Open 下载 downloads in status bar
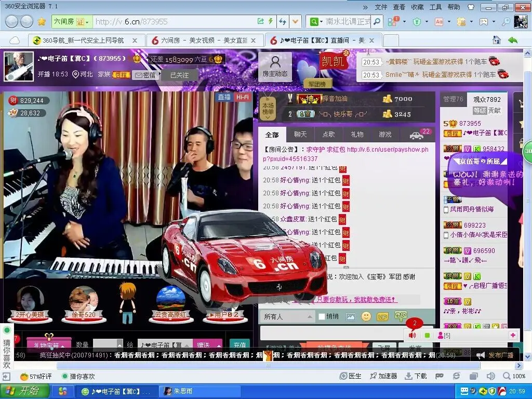The height and width of the screenshot is (399, 532). point(416,376)
